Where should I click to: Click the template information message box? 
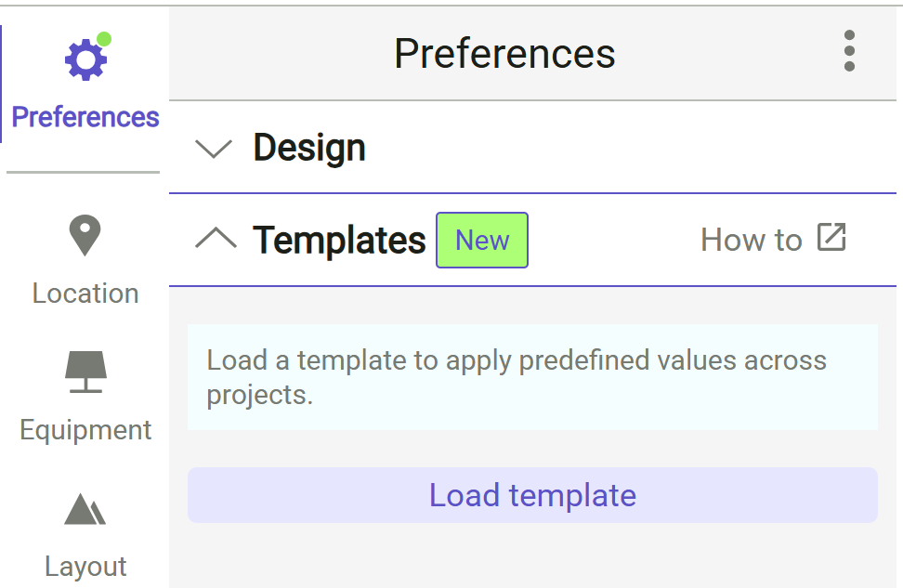(532, 377)
